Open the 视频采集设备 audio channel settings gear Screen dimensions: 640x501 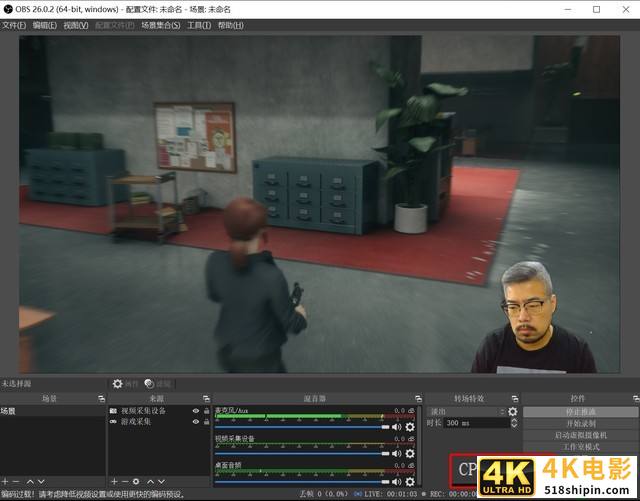[x=410, y=454]
